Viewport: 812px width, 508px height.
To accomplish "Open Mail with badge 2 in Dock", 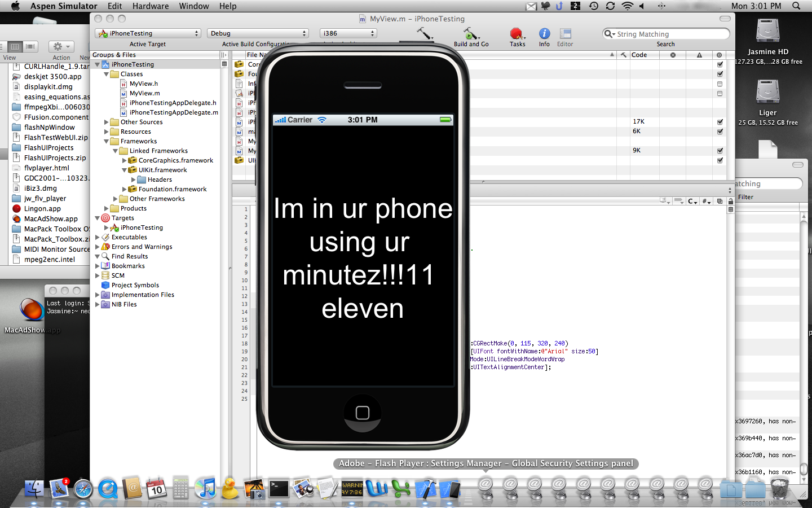I will [x=59, y=488].
